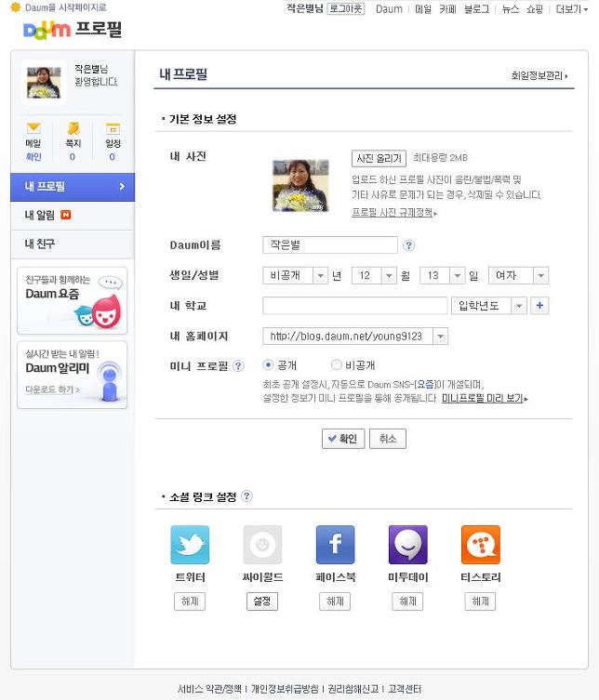Open 고객센터 footer link

[x=405, y=689]
